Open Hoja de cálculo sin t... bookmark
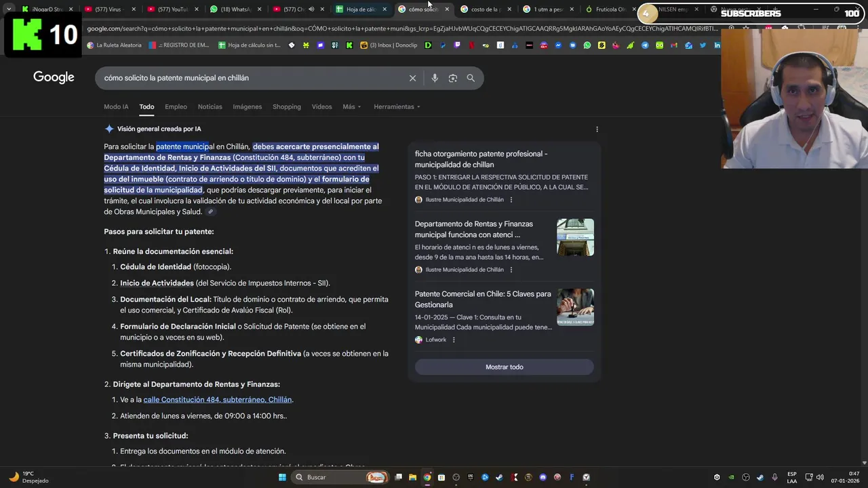 click(250, 45)
